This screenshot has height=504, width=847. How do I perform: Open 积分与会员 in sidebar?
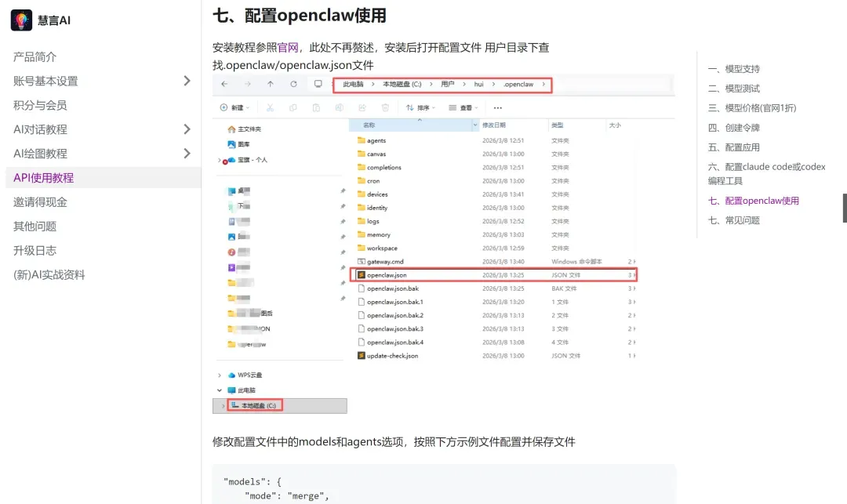[40, 105]
